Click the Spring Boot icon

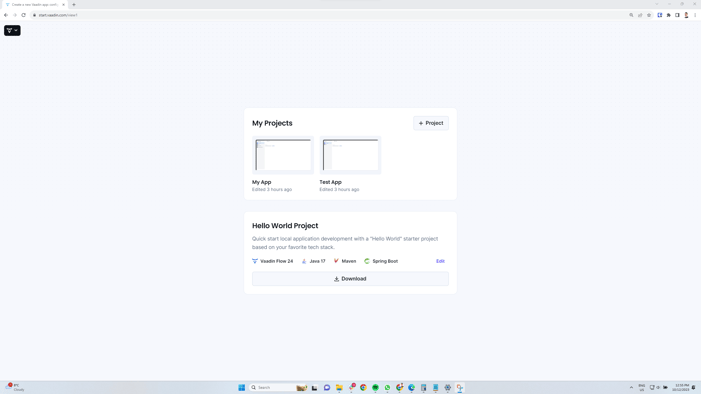point(367,261)
